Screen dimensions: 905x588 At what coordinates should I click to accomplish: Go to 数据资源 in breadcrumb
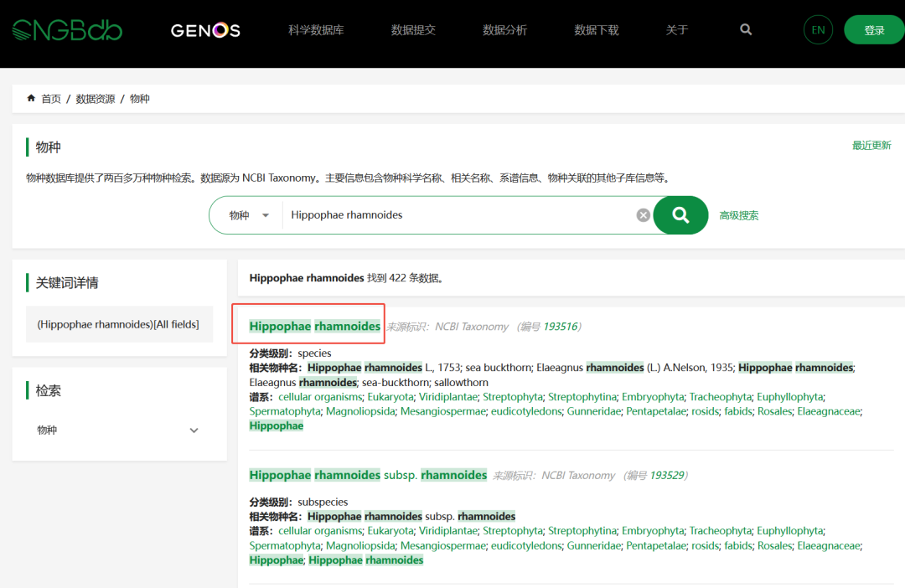[96, 99]
